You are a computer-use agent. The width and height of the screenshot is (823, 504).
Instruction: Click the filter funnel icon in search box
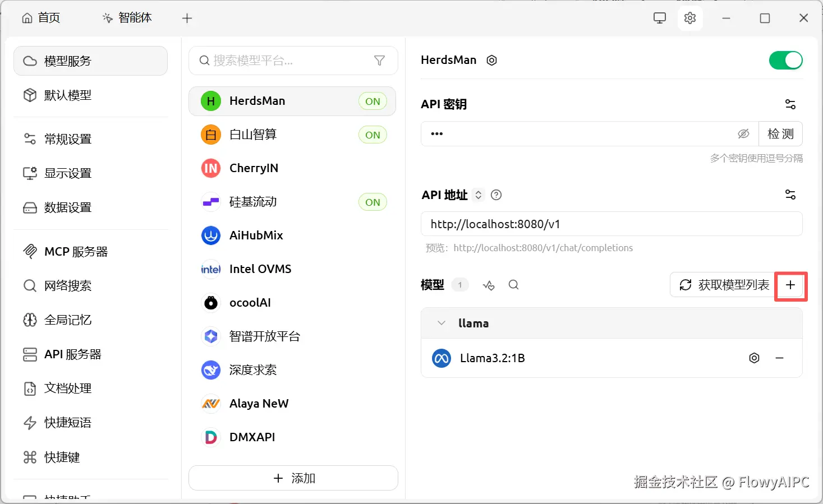click(x=380, y=61)
